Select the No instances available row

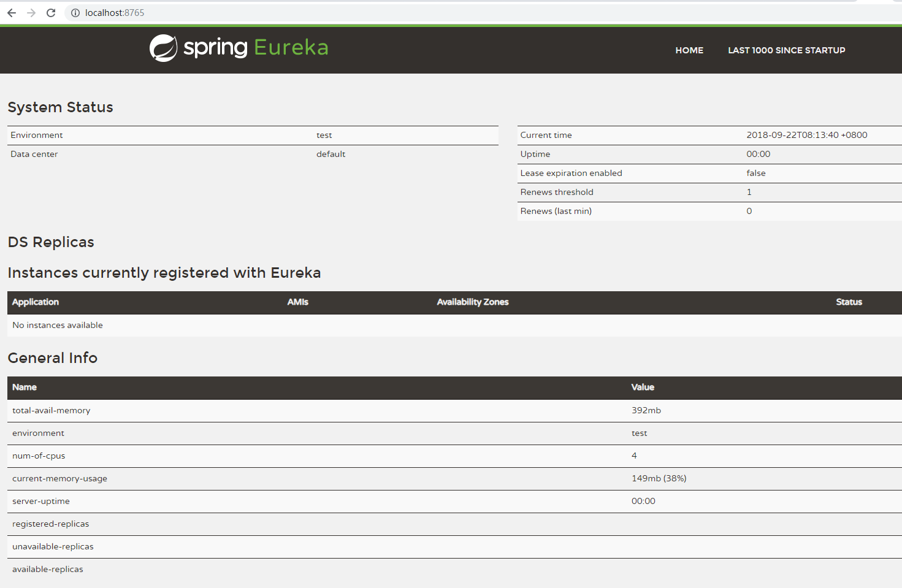[x=454, y=326]
